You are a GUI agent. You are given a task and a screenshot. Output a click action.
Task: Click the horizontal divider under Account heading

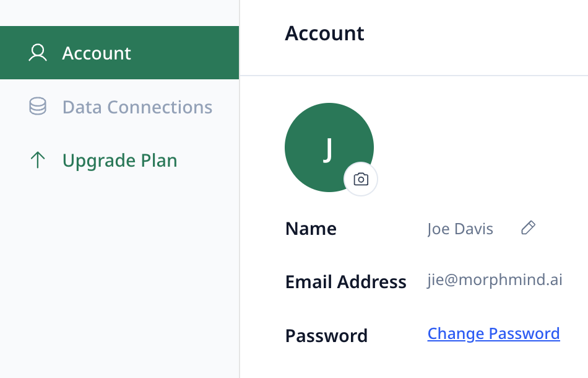click(x=413, y=76)
